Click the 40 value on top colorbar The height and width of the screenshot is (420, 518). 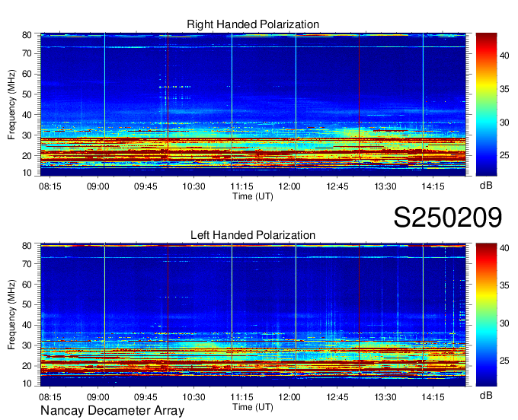point(504,56)
